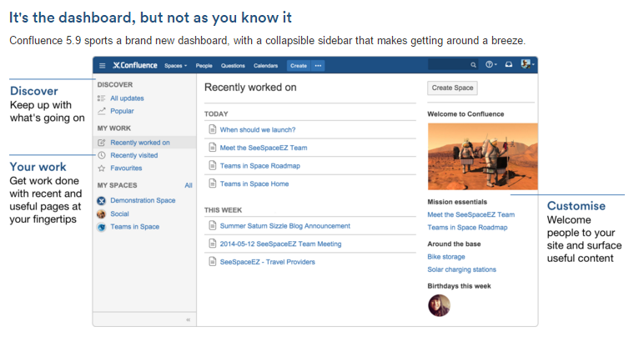Click page icon beside 2014-05-12 Team Meeting
The image size is (644, 337).
click(213, 244)
